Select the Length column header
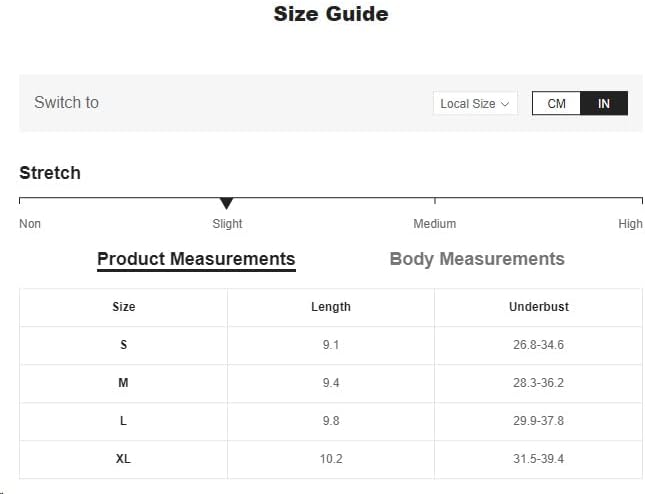Screen dimensions: 645x494 point(331,307)
